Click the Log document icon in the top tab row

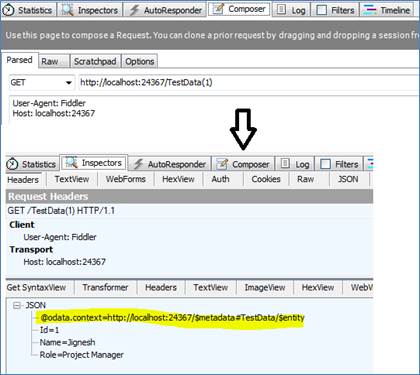pos(281,10)
